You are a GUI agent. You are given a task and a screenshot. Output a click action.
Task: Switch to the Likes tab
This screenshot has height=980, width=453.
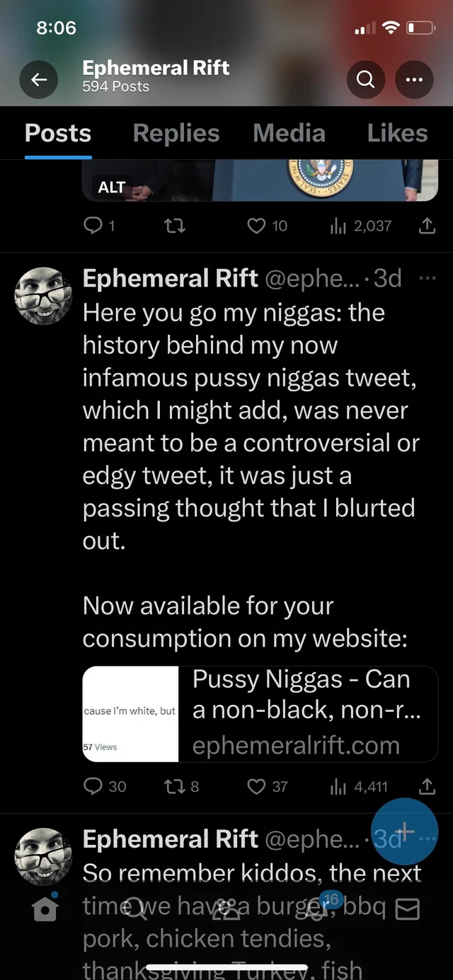(397, 133)
